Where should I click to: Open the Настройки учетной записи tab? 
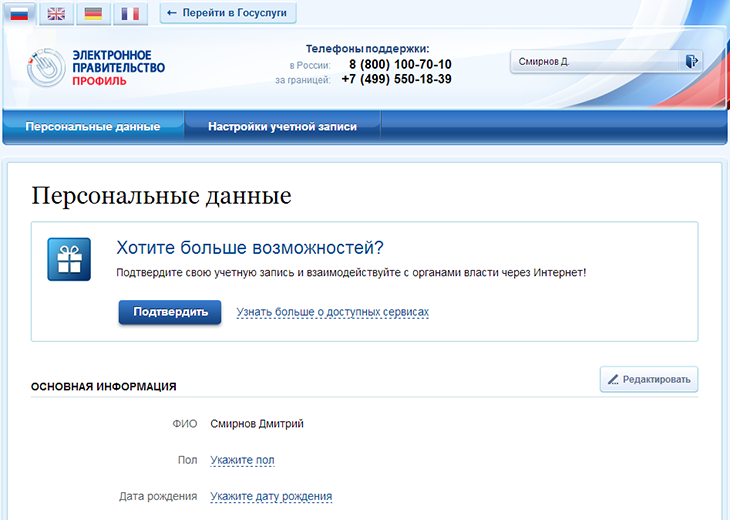point(282,127)
